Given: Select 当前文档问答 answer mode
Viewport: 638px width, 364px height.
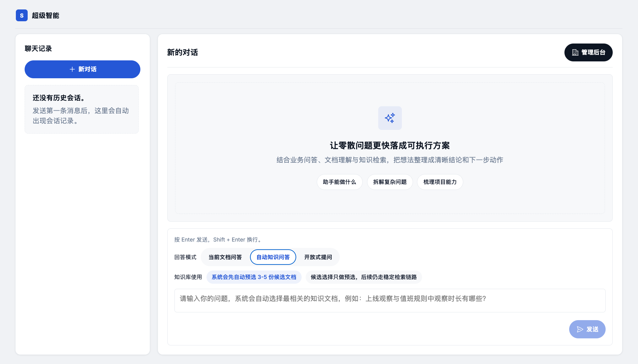Looking at the screenshot, I should pos(225,257).
